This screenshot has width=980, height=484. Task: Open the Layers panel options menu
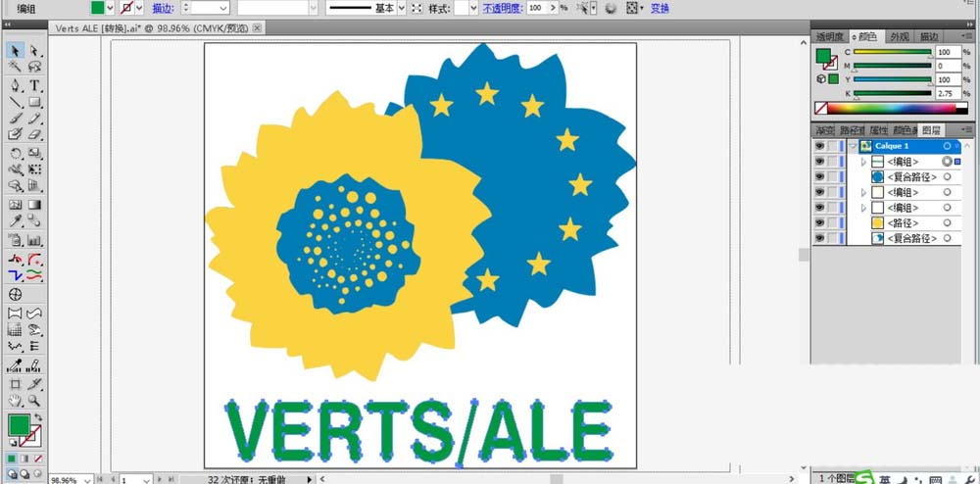click(x=967, y=130)
